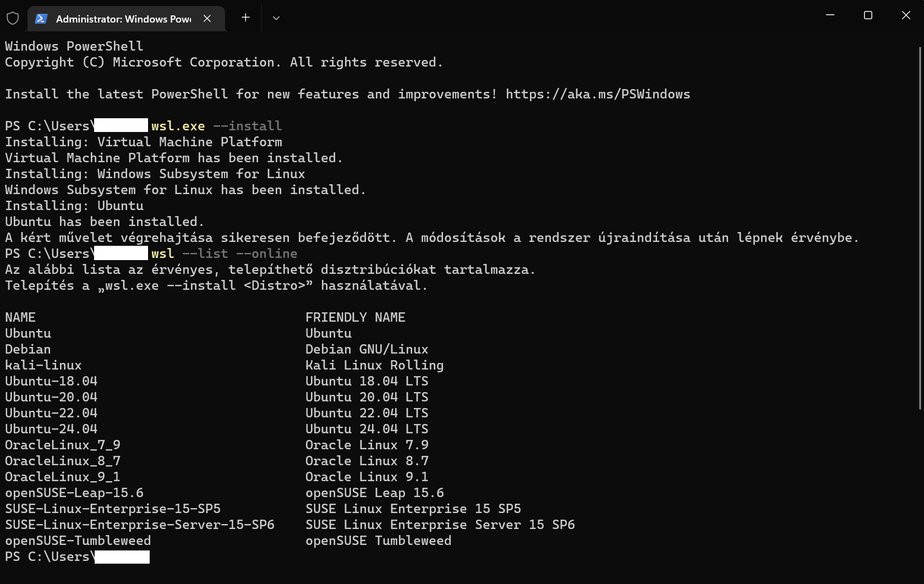
Task: Click 'Installing: Ubuntu' line
Action: click(x=74, y=206)
